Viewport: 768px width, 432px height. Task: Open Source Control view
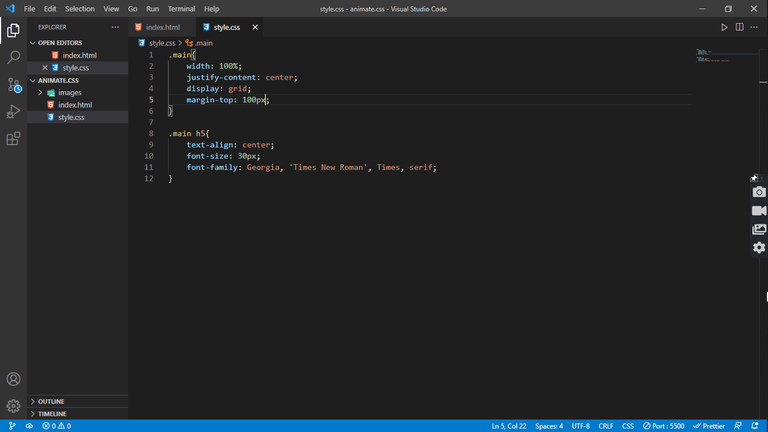tap(14, 85)
